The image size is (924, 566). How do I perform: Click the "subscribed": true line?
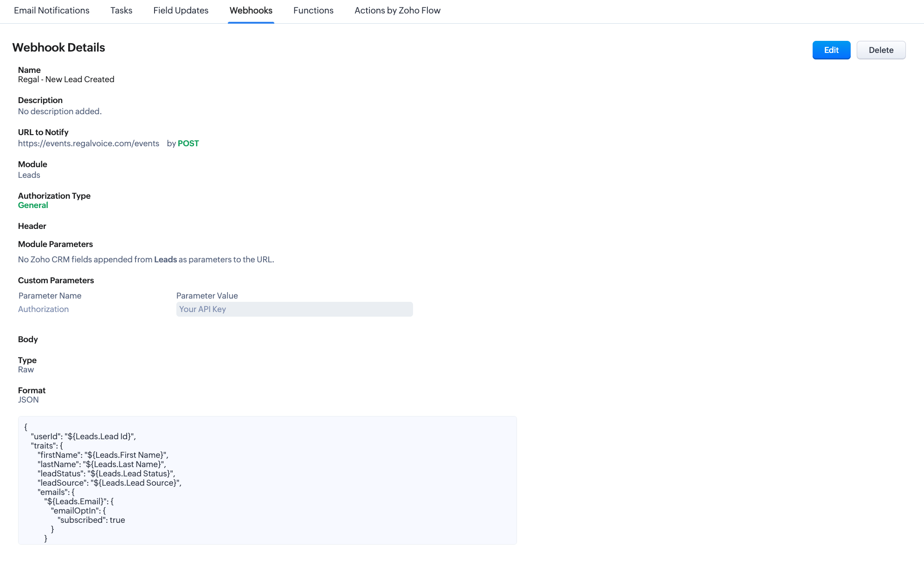91,520
